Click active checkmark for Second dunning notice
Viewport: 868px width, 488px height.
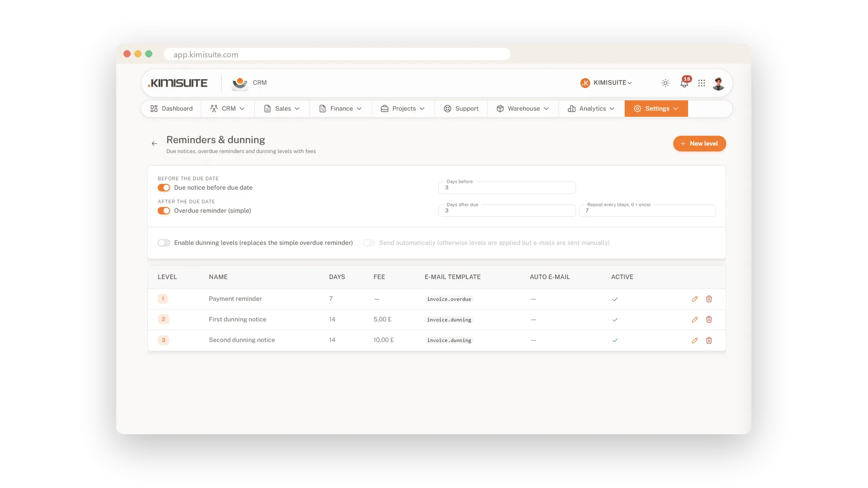click(x=614, y=340)
